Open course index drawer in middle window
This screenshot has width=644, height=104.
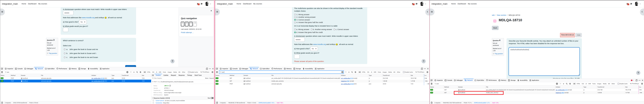click(x=217, y=12)
